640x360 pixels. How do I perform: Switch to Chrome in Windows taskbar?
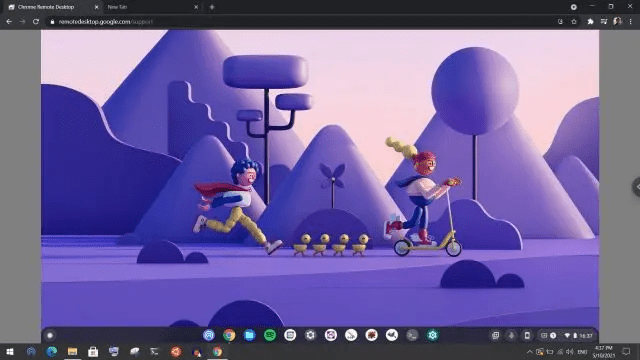(217, 351)
